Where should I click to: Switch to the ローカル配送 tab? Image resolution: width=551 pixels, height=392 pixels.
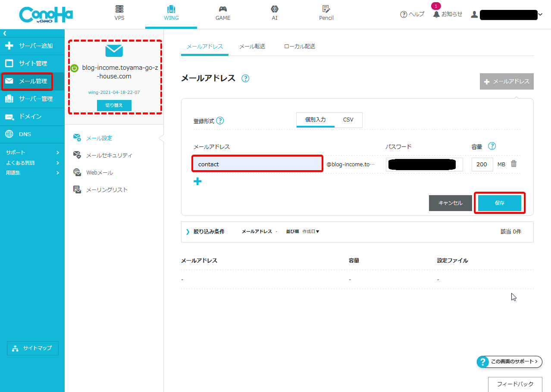[x=299, y=47]
